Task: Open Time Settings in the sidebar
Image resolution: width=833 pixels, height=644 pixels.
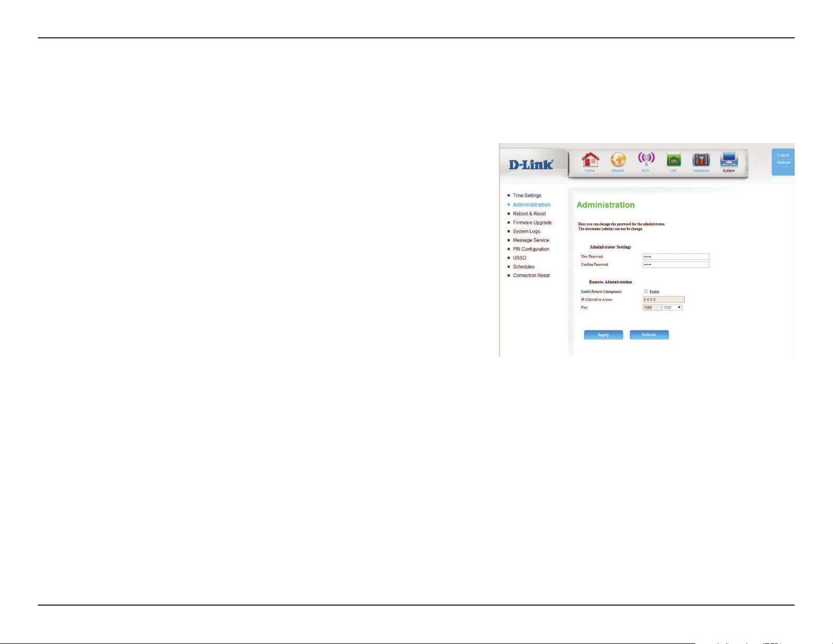Action: pyautogui.click(x=527, y=196)
